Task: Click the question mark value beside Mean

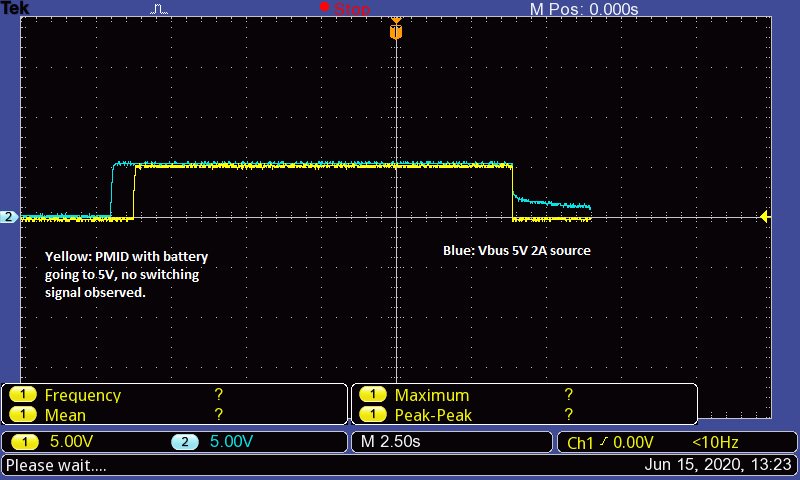Action: point(218,414)
